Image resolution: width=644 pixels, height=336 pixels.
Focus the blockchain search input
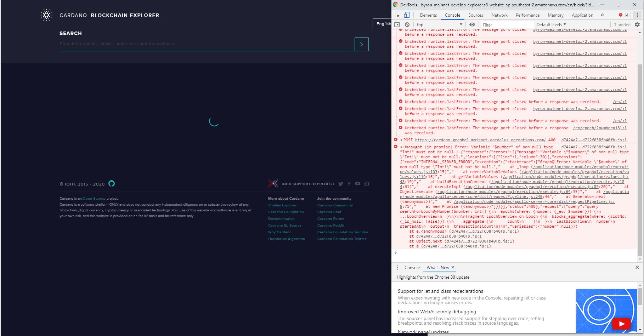pyautogui.click(x=207, y=44)
